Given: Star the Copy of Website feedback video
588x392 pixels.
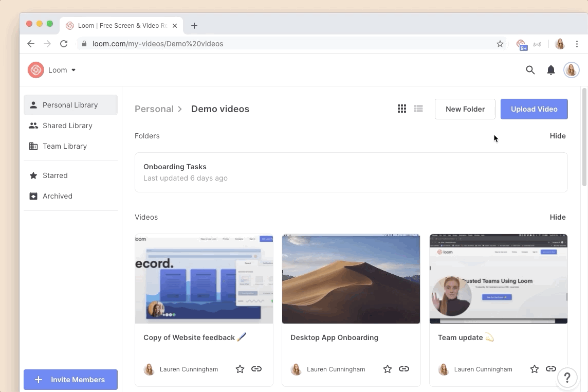Looking at the screenshot, I should pyautogui.click(x=240, y=369).
